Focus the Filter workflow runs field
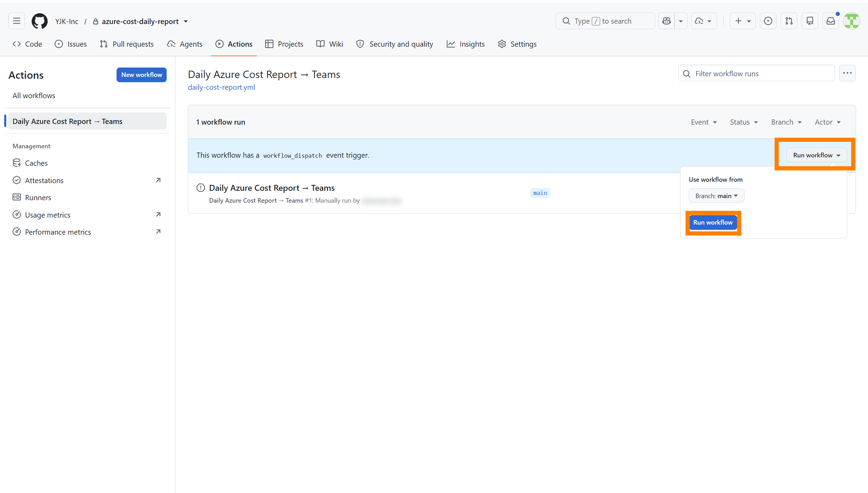Viewport: 868px width, 493px height. (756, 73)
